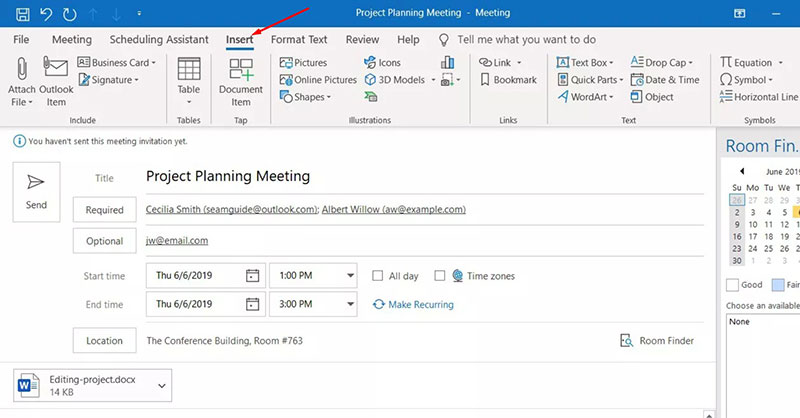Click the Location button

[x=105, y=340]
